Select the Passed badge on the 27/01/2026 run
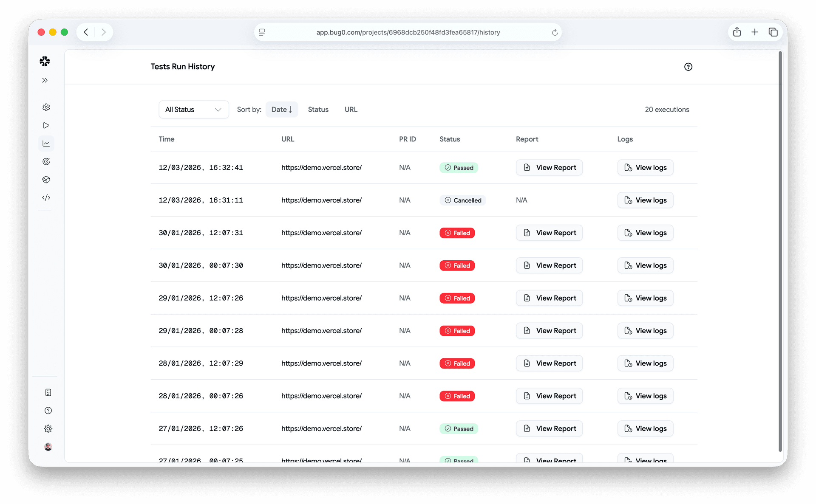Image resolution: width=816 pixels, height=504 pixels. pos(459,428)
